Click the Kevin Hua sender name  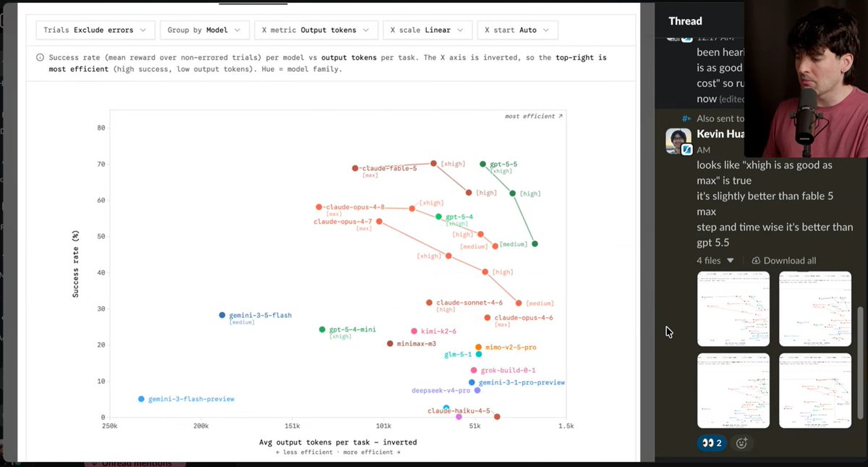[x=720, y=134]
